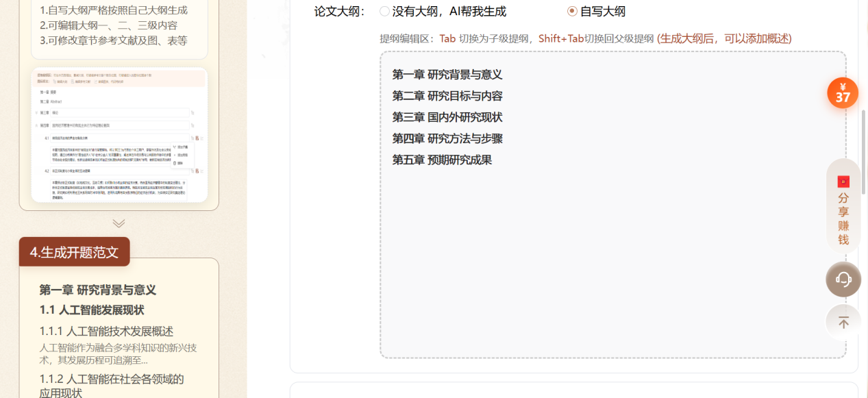Viewport: 868px width, 398px height.
Task: Click the '论文大纲：' field label
Action: coord(340,12)
